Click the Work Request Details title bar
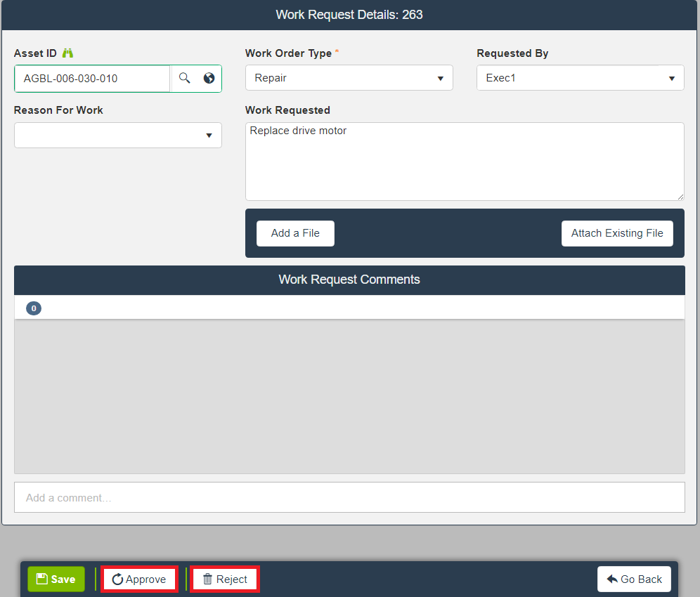 349,15
